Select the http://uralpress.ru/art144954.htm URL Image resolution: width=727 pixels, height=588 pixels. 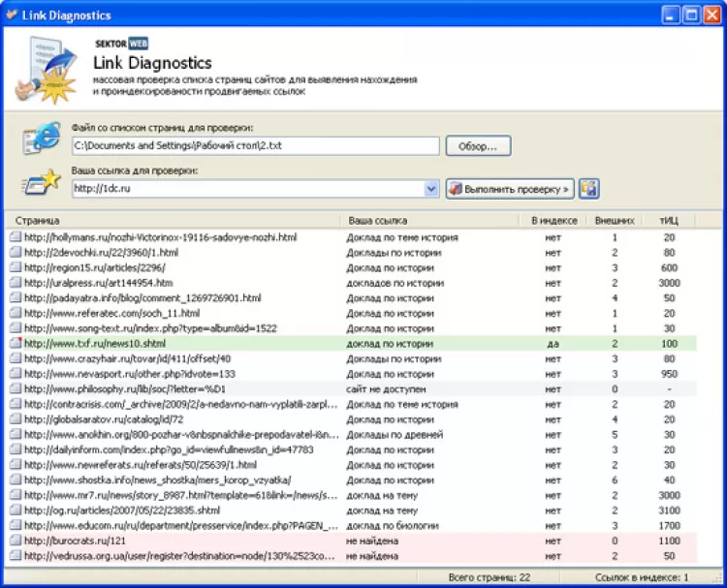point(98,283)
